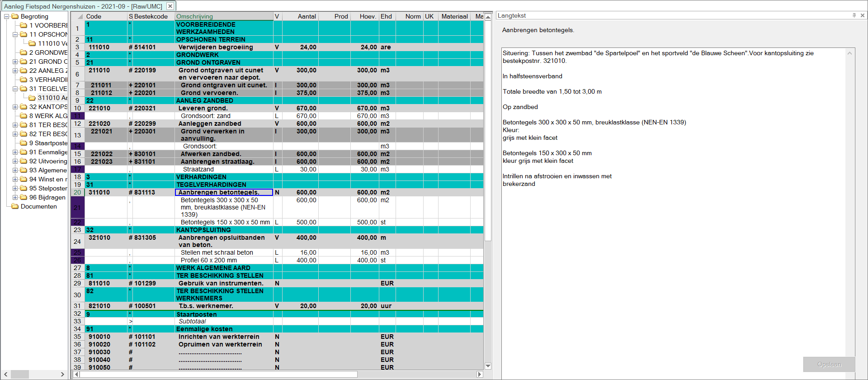Click the folder icon of 8 WERK ALG node
The height and width of the screenshot is (380, 868).
point(24,116)
